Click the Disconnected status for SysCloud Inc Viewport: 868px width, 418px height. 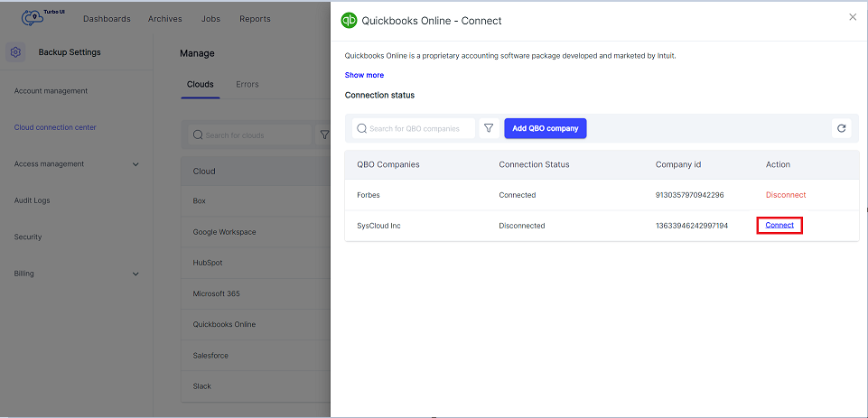pyautogui.click(x=522, y=226)
